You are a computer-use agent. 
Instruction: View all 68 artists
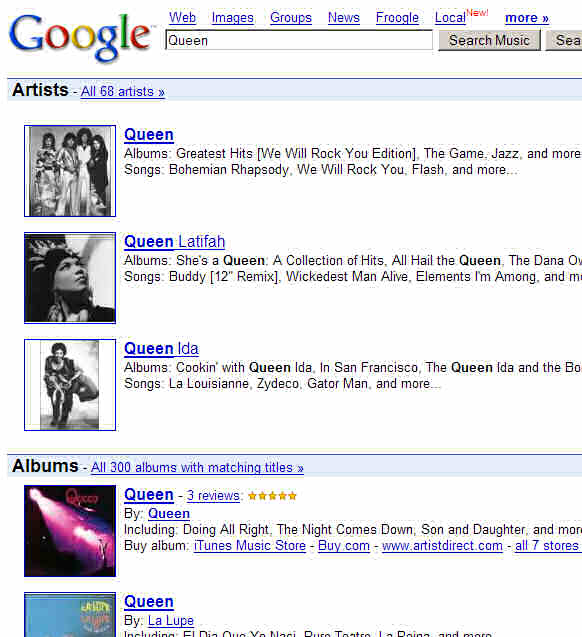pyautogui.click(x=122, y=91)
